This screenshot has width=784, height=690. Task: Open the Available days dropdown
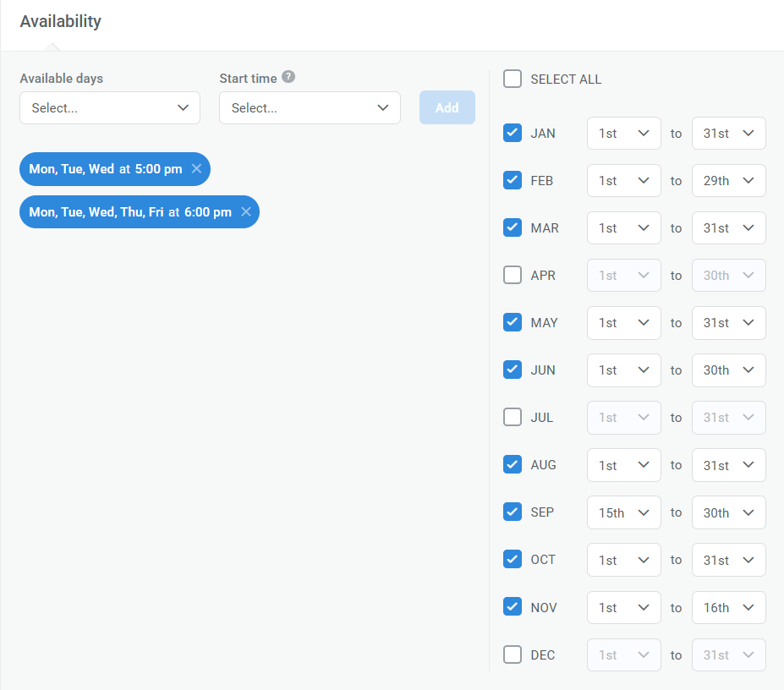(109, 107)
